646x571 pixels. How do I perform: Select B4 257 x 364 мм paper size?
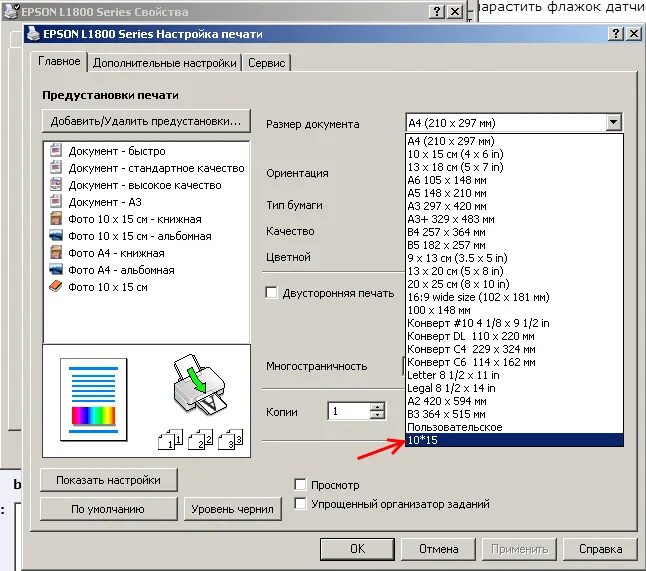coord(514,232)
